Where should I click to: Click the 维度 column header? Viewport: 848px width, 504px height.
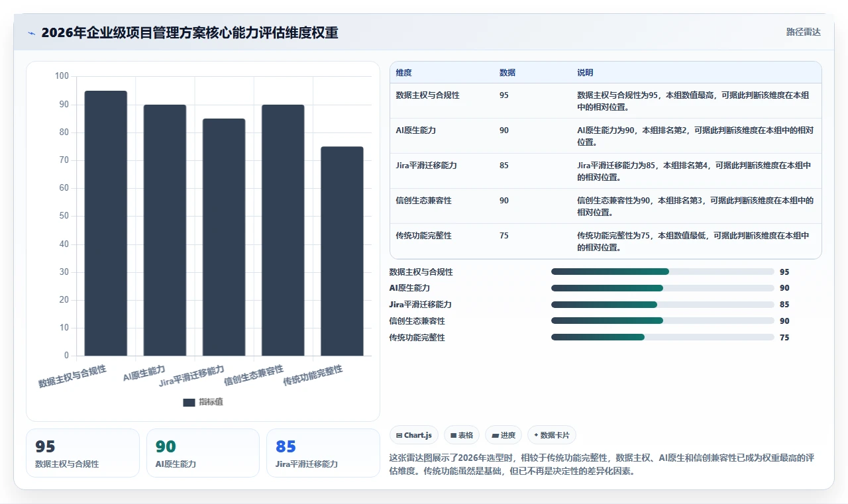point(403,73)
